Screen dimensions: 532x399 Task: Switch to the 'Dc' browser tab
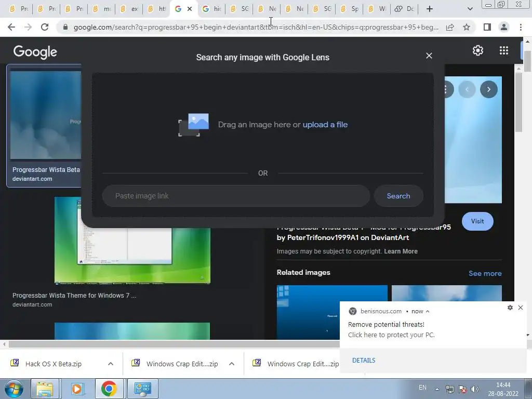tap(404, 9)
